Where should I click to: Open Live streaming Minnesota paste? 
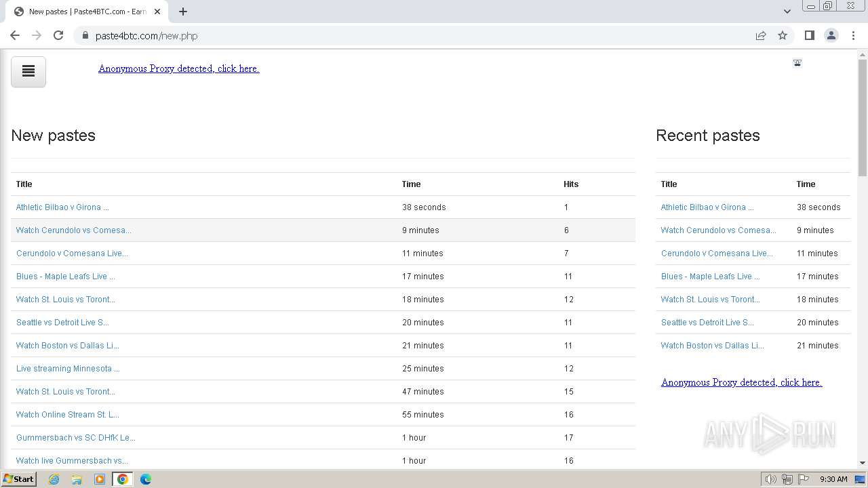tap(68, 369)
